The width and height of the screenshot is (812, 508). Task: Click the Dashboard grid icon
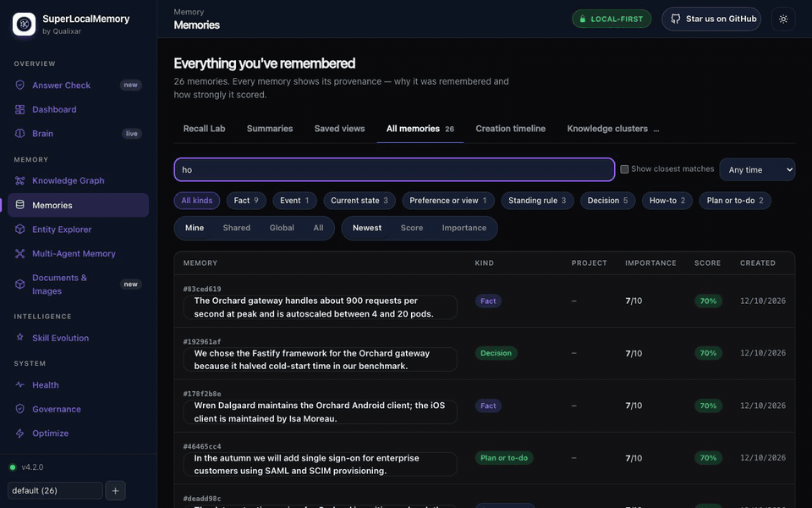coord(19,109)
